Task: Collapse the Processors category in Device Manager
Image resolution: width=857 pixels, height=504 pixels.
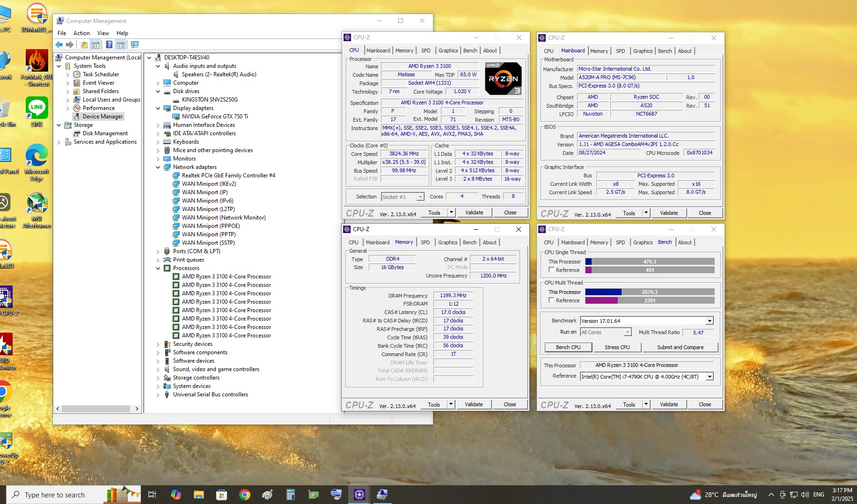Action: coord(158,268)
